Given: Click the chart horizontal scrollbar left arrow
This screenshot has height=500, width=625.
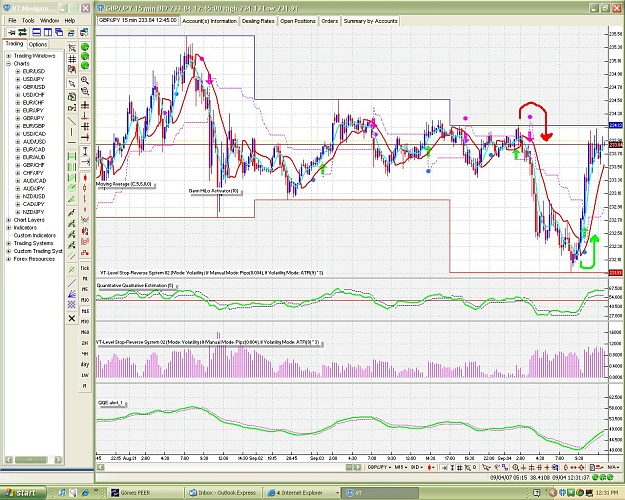Looking at the screenshot, I should click(x=101, y=467).
